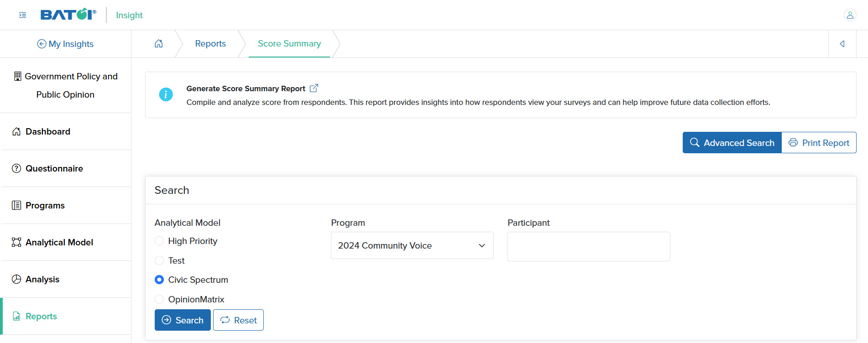
Task: Go back to My Insights
Action: [65, 44]
